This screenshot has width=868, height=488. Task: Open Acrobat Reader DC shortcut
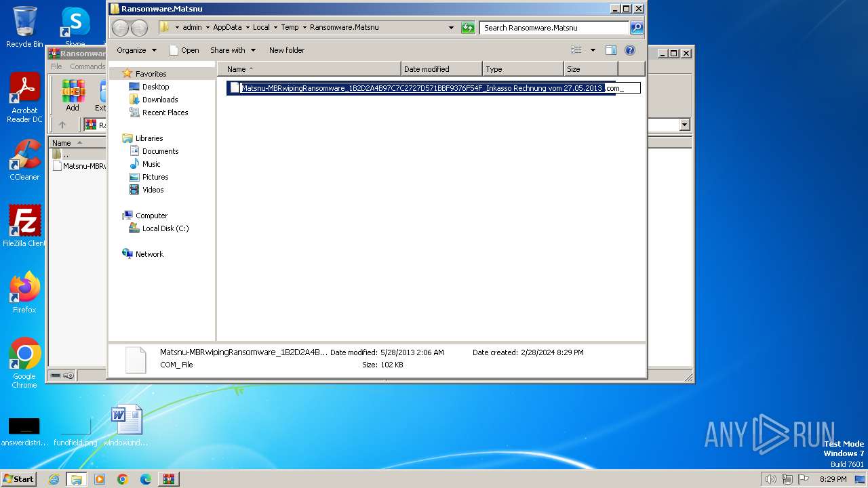pos(24,98)
